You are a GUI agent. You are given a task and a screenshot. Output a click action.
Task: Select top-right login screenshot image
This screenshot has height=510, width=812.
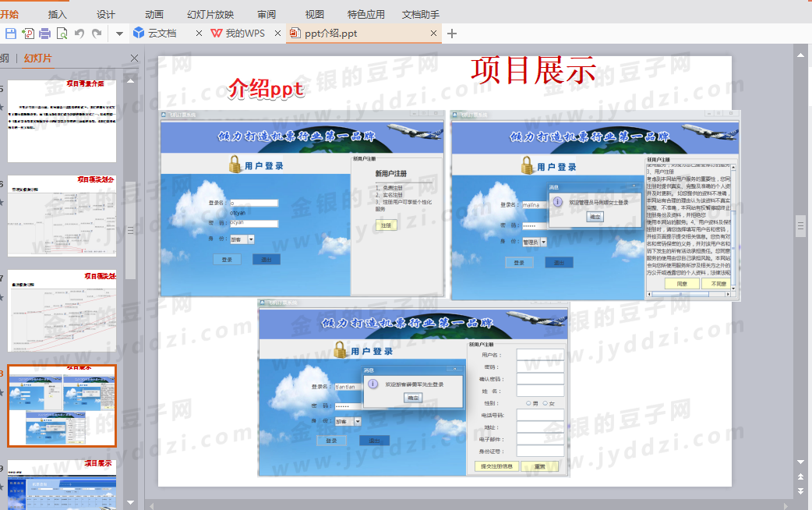(x=595, y=205)
